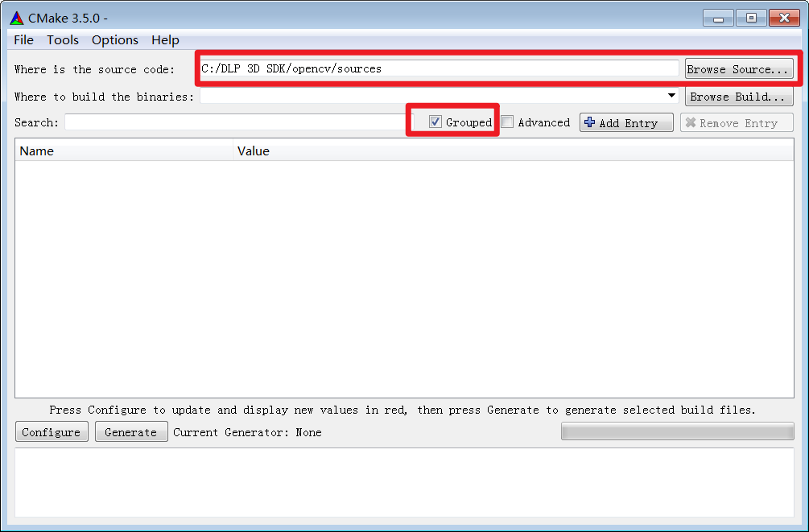
Task: Click 'Current Generator: None' text
Action: (x=247, y=432)
